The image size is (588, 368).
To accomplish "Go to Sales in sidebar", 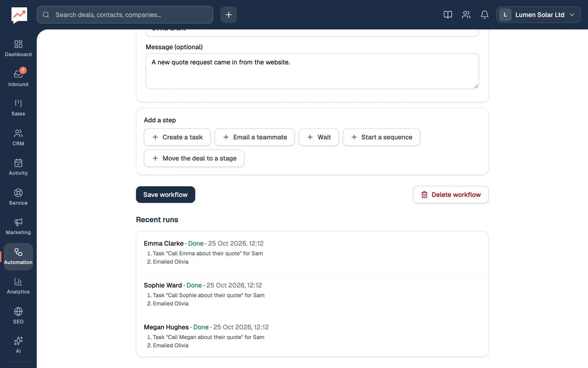I will click(x=18, y=108).
